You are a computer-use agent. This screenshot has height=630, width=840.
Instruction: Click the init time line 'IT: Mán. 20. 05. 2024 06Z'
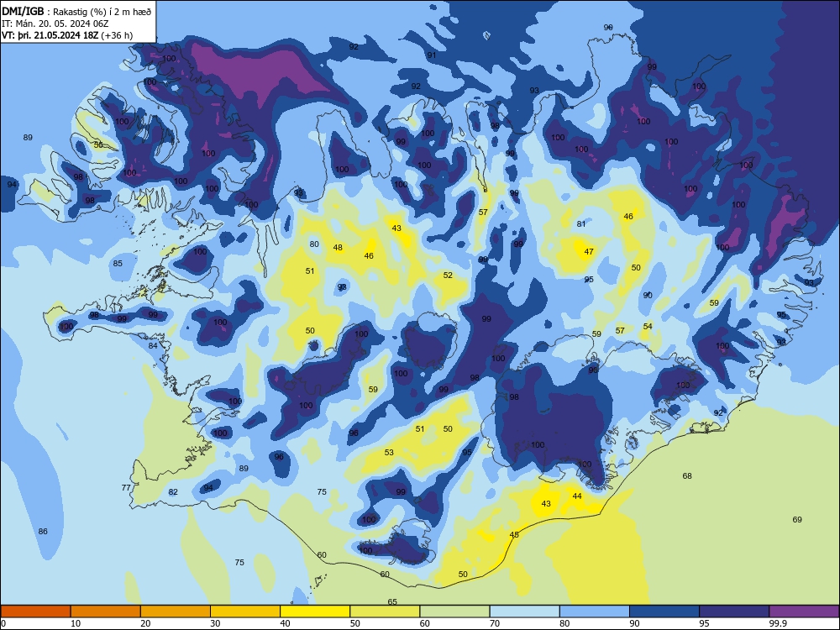pyautogui.click(x=55, y=24)
